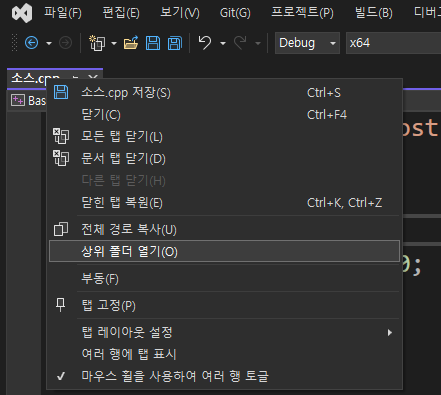441x395 pixels.
Task: Click the redo arrow icon
Action: tap(240, 43)
